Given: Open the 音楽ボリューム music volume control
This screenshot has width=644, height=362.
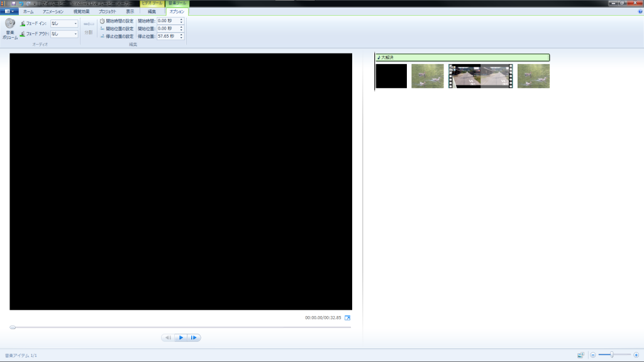Looking at the screenshot, I should [10, 29].
